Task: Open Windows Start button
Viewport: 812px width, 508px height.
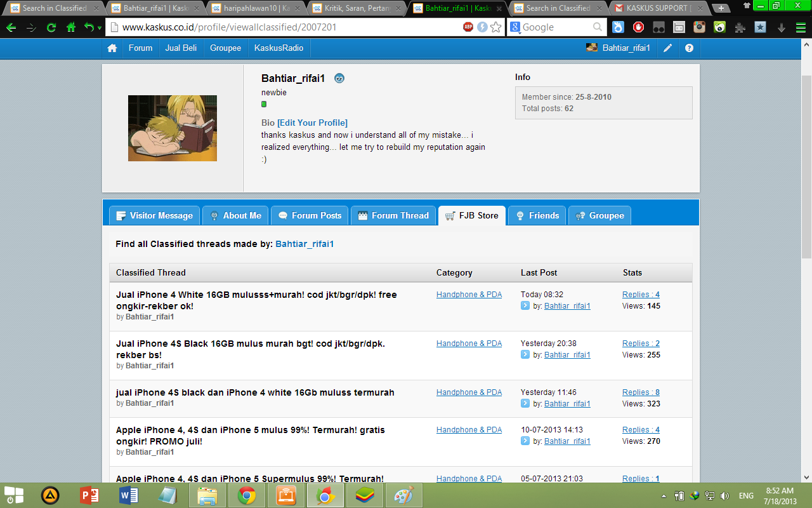Action: tap(14, 495)
